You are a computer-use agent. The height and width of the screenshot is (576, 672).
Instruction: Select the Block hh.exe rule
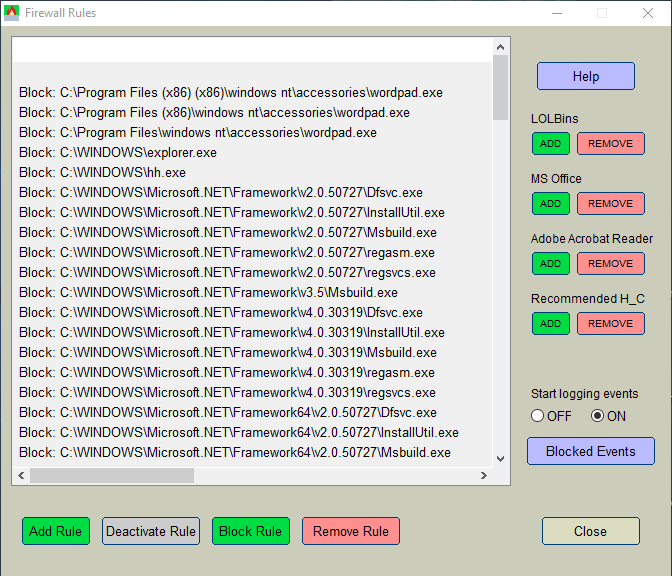[102, 173]
